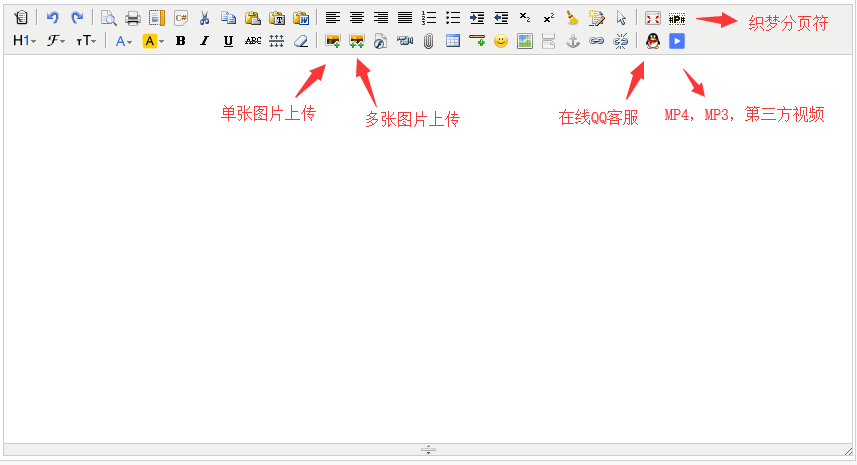Justify text on both sides
This screenshot has height=465, width=857.
[x=405, y=18]
